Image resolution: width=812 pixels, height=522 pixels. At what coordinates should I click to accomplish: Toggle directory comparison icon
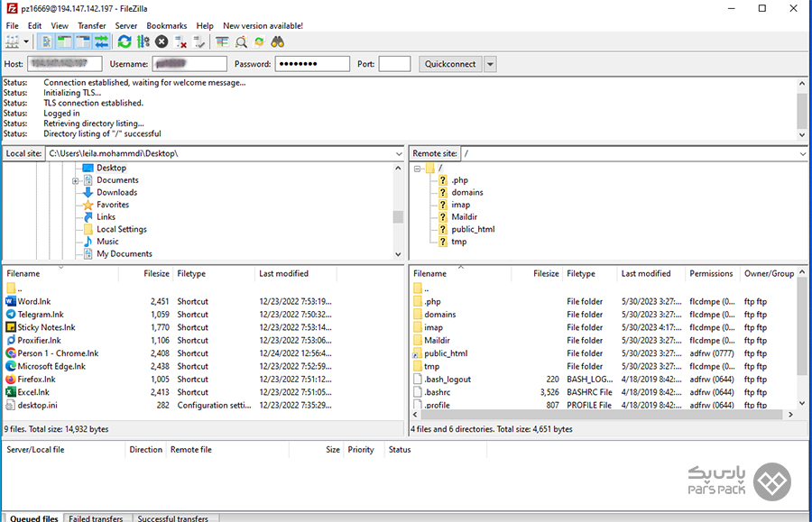(241, 41)
